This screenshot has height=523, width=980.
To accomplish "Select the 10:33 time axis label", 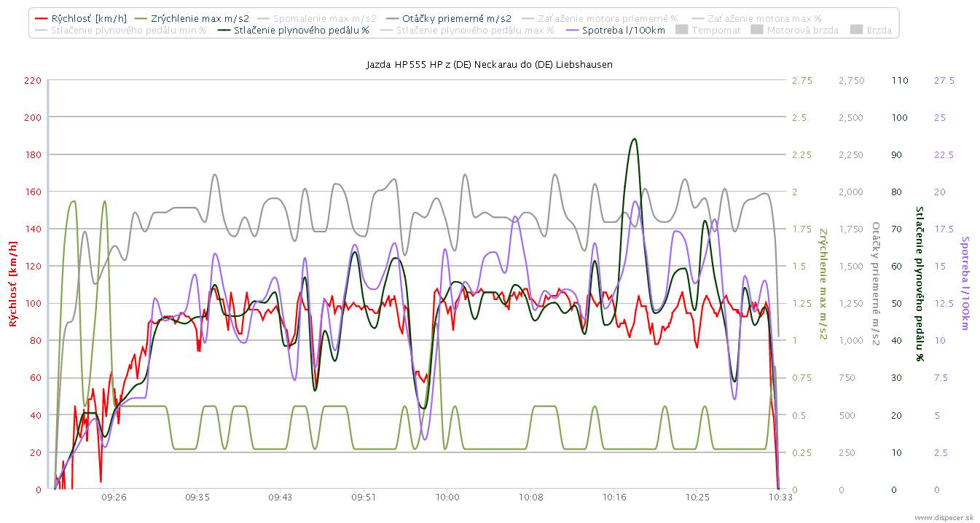I will pos(781,498).
